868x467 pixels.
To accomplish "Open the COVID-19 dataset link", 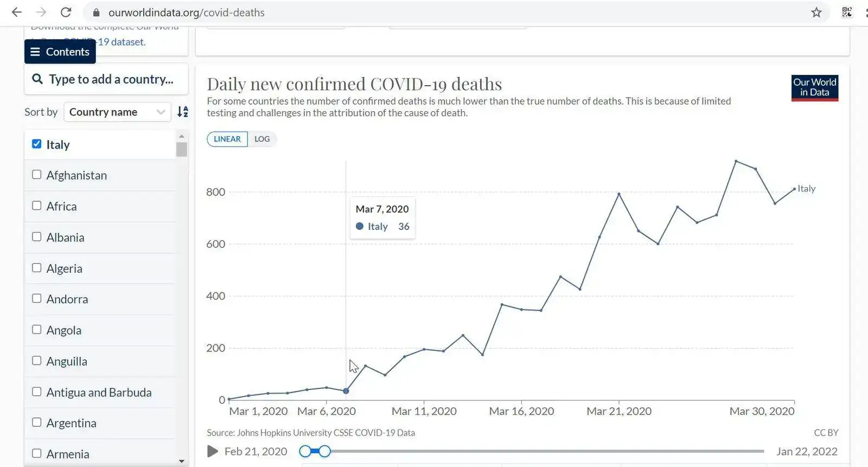I will 122,42.
